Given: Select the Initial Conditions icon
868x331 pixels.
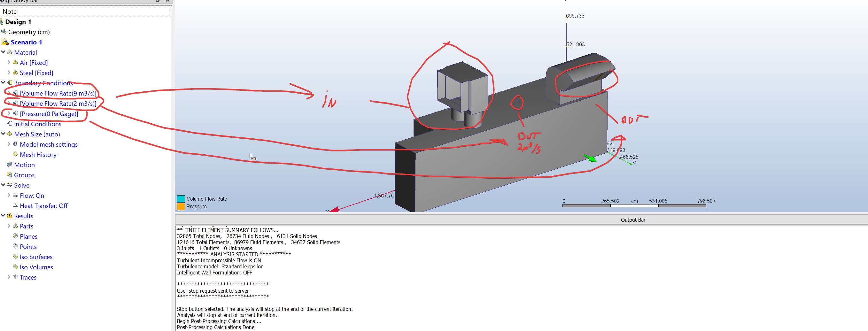Looking at the screenshot, I should click(x=10, y=124).
